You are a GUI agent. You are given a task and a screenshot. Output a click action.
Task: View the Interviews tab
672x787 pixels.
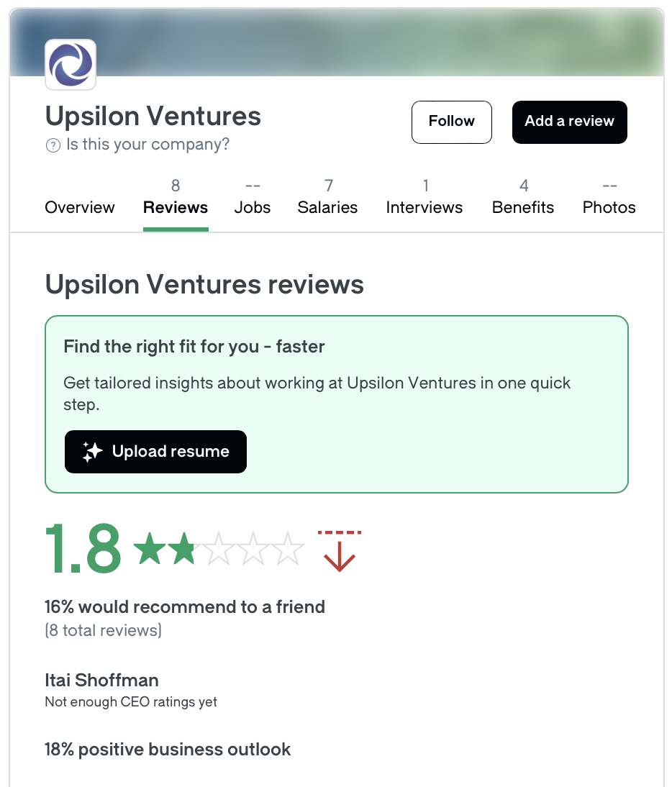pyautogui.click(x=424, y=199)
